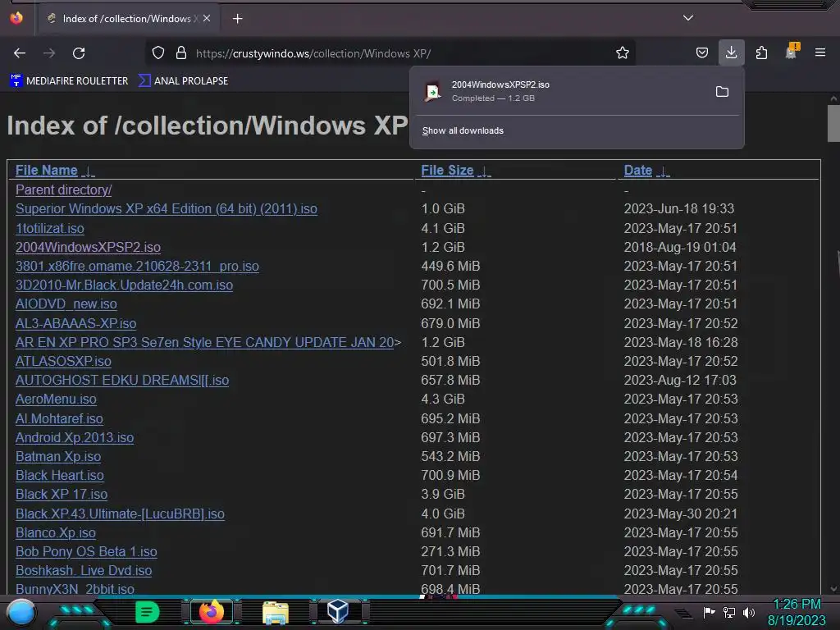Go to Parent directory/
The width and height of the screenshot is (840, 630).
64,190
